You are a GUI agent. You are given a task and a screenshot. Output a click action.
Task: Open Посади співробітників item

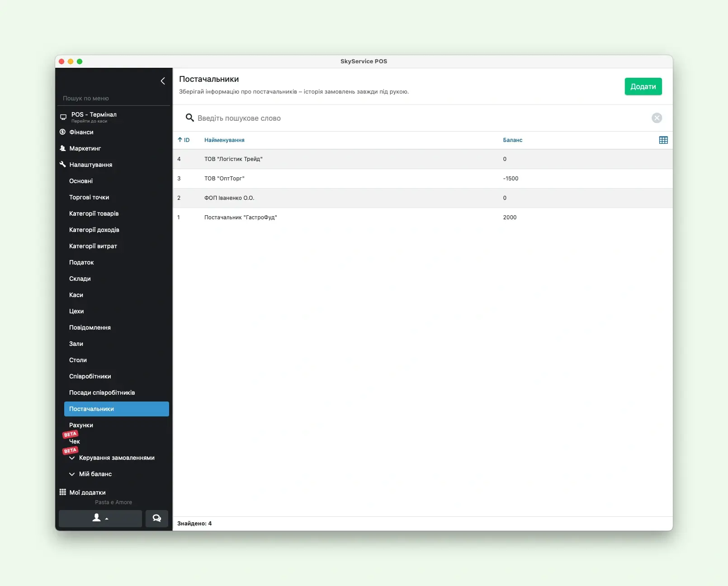(x=102, y=392)
